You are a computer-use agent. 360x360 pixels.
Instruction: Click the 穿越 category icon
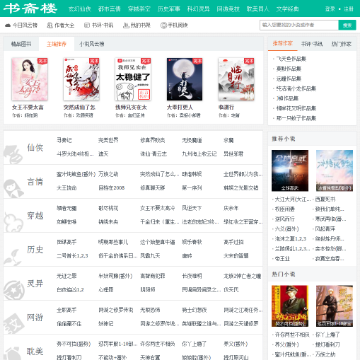(x=13, y=222)
